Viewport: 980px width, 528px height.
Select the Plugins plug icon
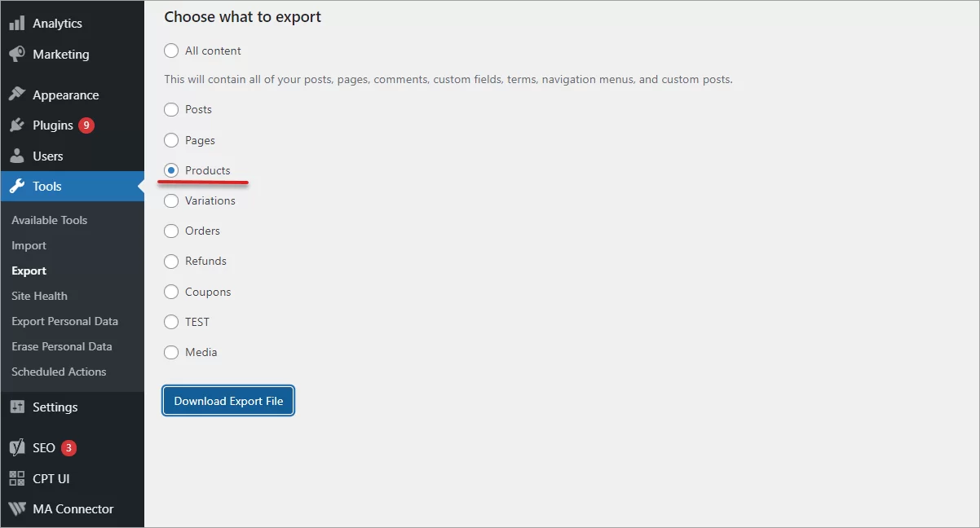click(x=17, y=125)
